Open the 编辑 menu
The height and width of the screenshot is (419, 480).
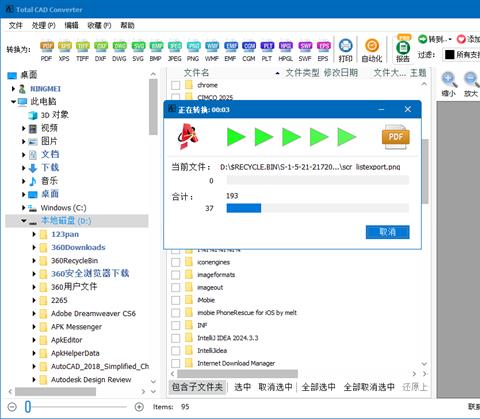(x=71, y=25)
